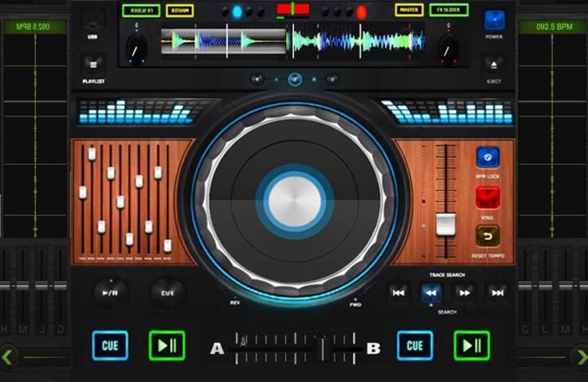Enable the right yellow Master button
This screenshot has height=382, width=588.
(x=409, y=10)
